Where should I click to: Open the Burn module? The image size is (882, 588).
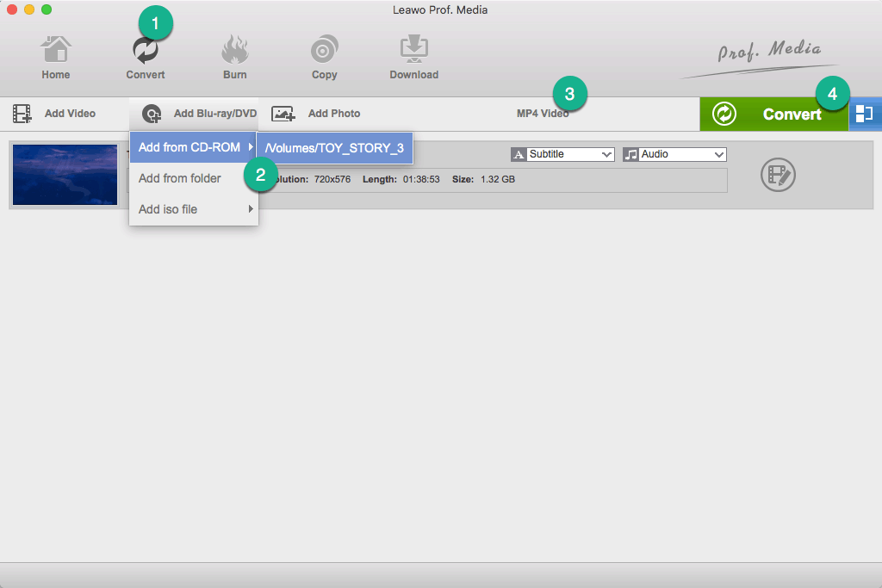(234, 58)
